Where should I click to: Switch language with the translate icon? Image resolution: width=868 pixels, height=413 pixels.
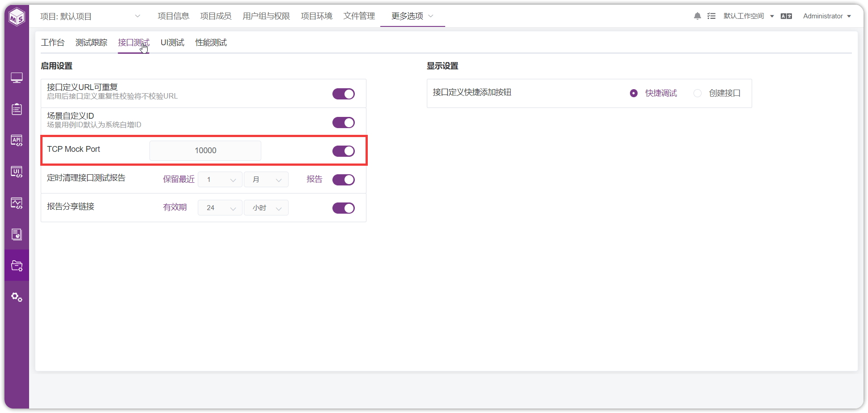click(x=786, y=16)
